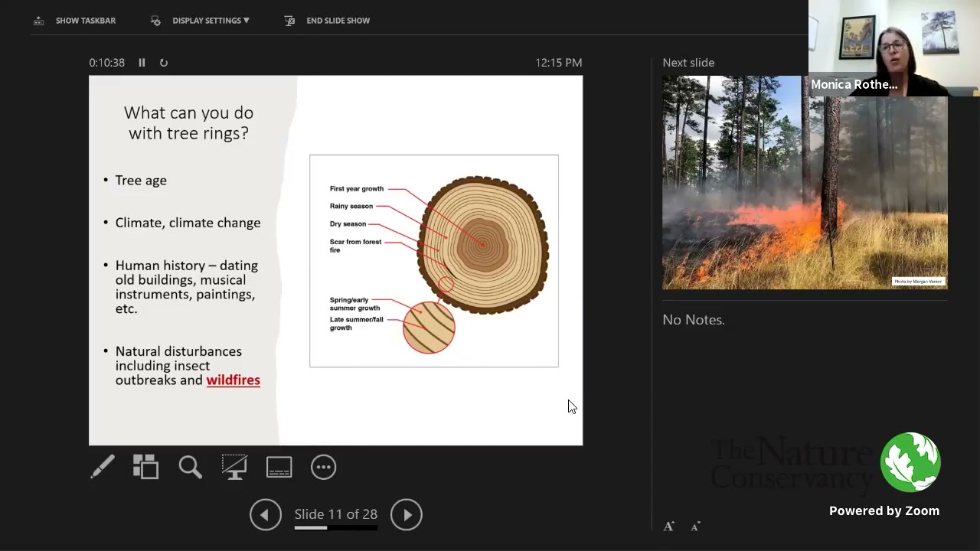Image resolution: width=980 pixels, height=551 pixels.
Task: Click the slide progress bar
Action: (x=336, y=527)
